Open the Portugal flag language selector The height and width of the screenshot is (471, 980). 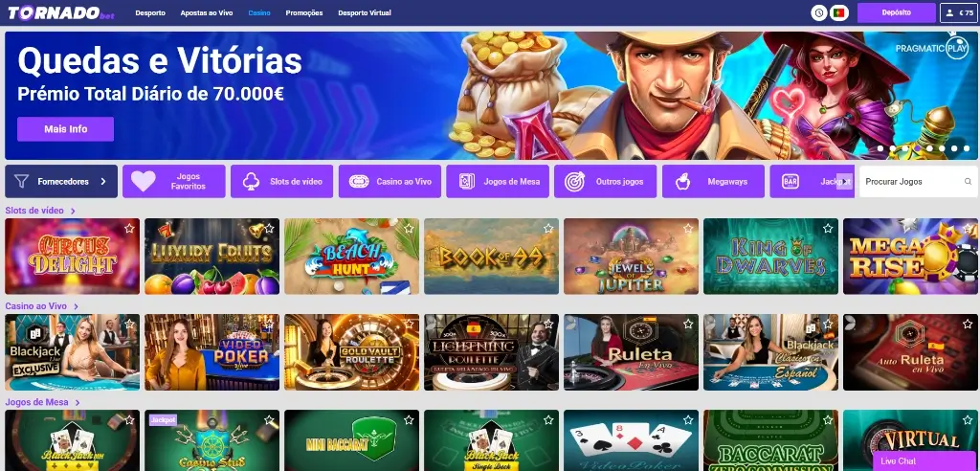(838, 12)
